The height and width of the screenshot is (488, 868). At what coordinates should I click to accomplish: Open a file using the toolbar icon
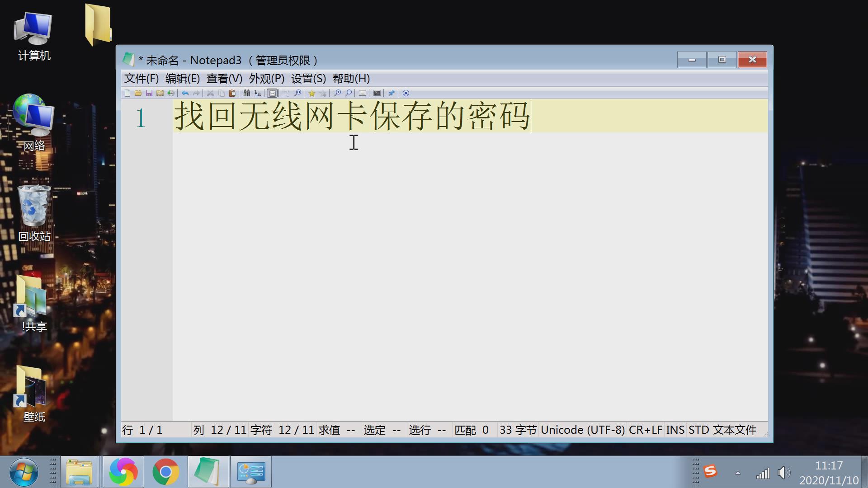[138, 93]
